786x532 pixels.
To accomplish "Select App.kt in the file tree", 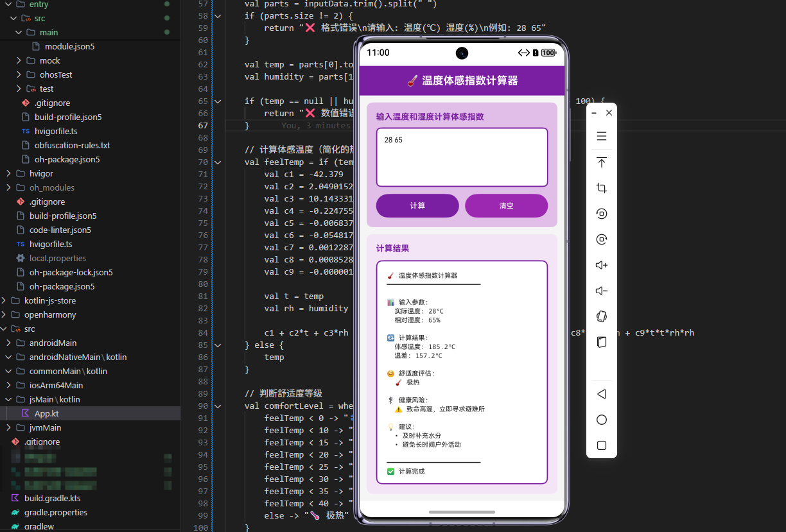I will tap(46, 413).
